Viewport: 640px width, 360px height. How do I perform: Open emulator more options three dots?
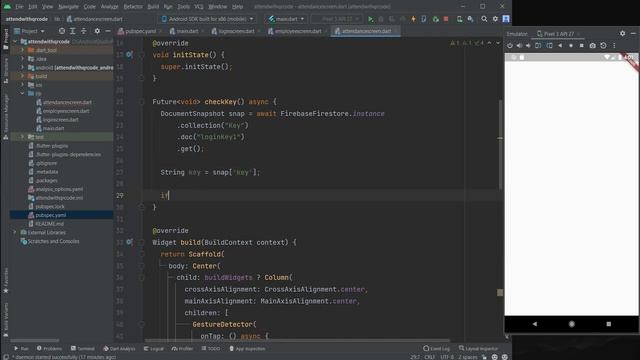tap(614, 46)
